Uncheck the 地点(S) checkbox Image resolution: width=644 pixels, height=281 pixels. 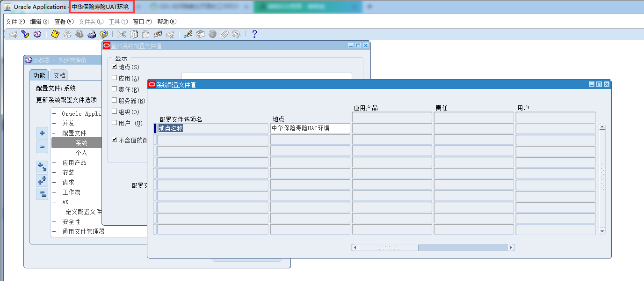tap(115, 67)
